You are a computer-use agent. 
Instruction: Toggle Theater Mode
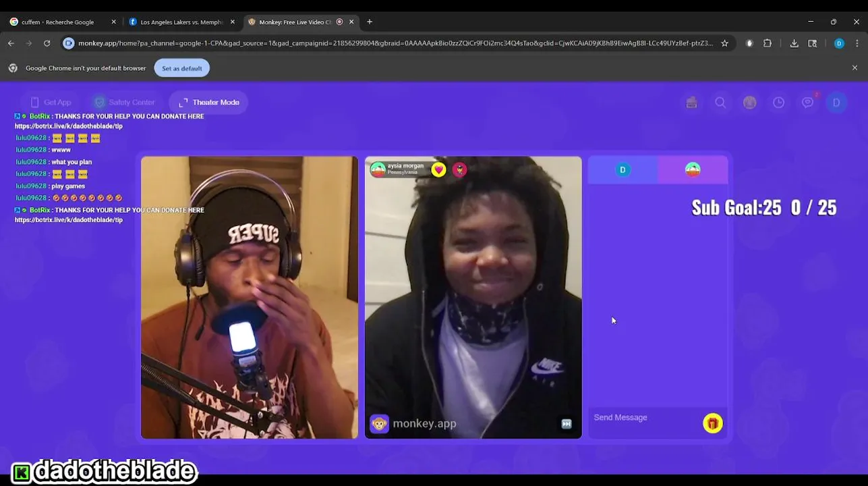click(x=209, y=103)
